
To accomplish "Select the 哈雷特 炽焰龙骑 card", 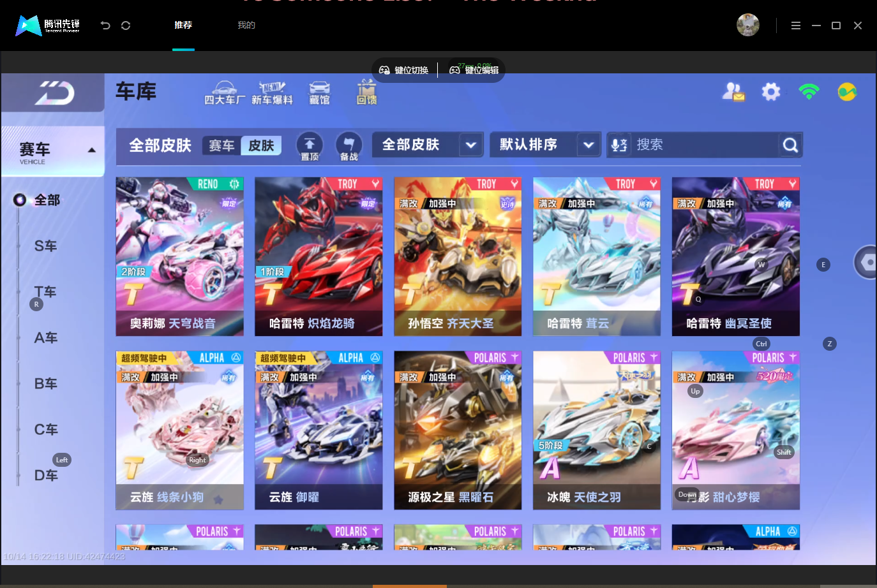I will coord(319,256).
